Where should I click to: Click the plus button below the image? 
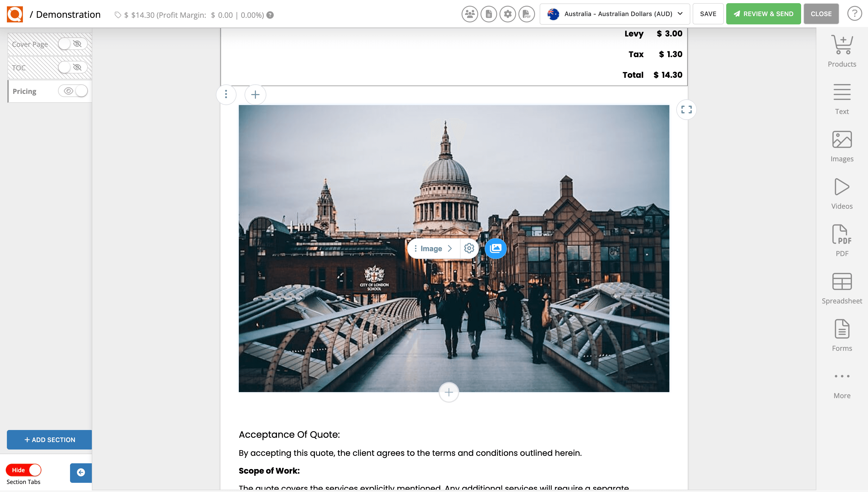[x=448, y=392]
